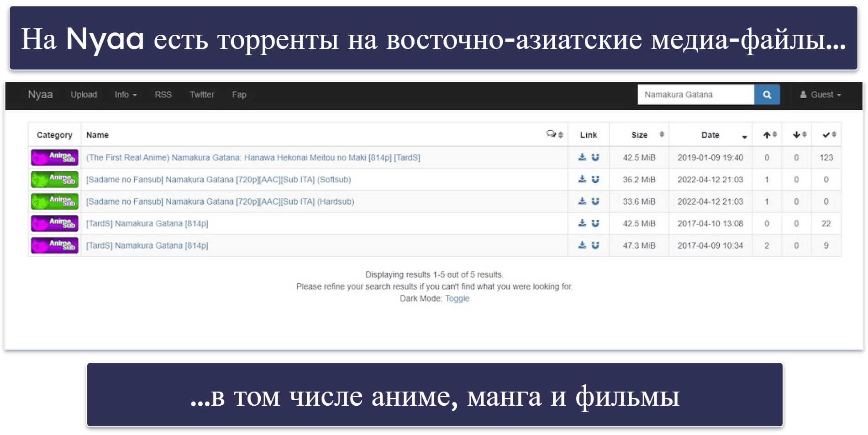Click 'Displaying results 1-5 out of 5 results' text
Screen dimensions: 868x435
(x=434, y=275)
